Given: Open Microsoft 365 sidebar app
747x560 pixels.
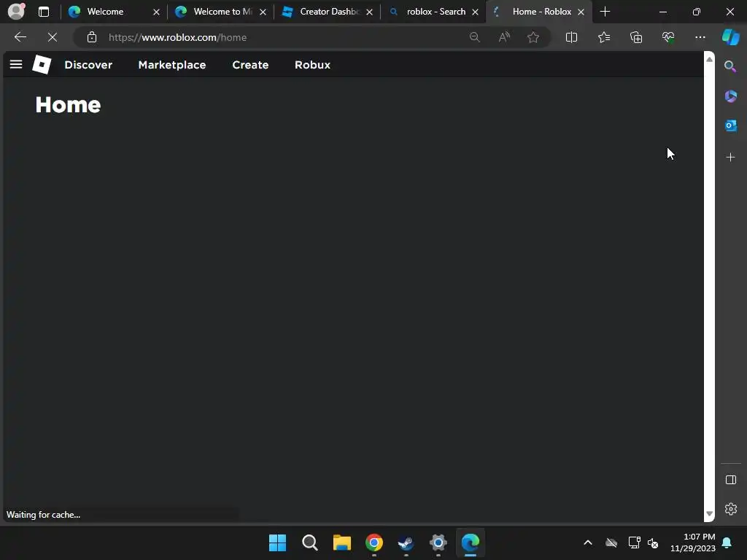Looking at the screenshot, I should (x=730, y=96).
